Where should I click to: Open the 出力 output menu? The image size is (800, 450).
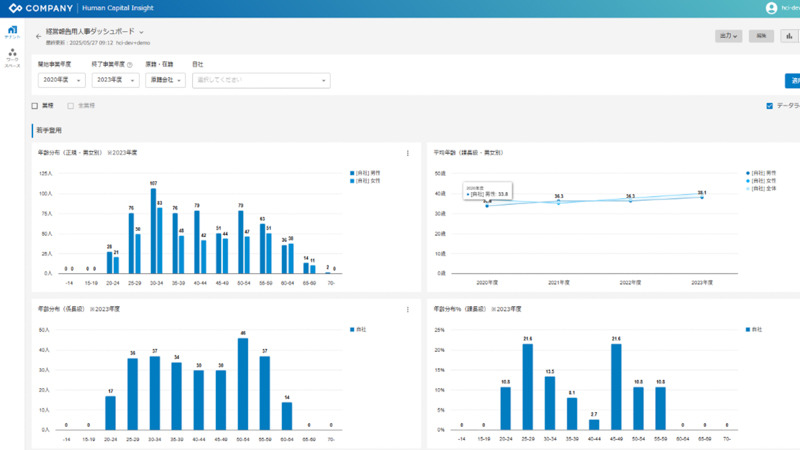click(x=728, y=36)
